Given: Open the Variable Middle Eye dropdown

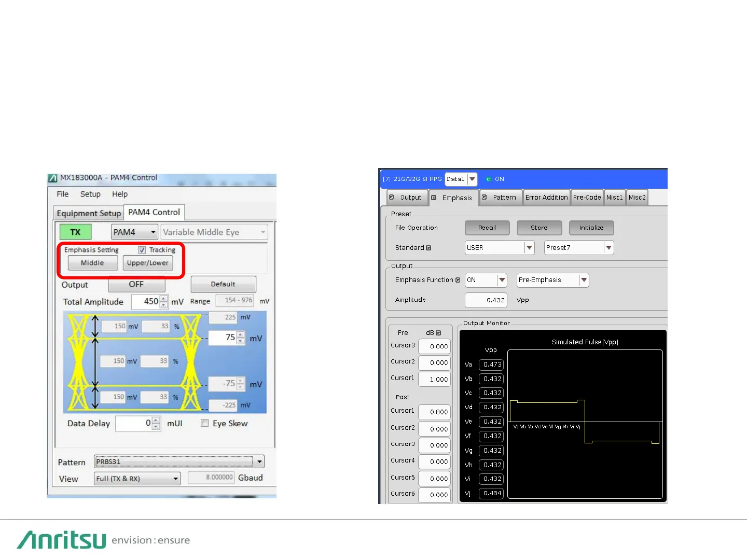Looking at the screenshot, I should [x=214, y=232].
